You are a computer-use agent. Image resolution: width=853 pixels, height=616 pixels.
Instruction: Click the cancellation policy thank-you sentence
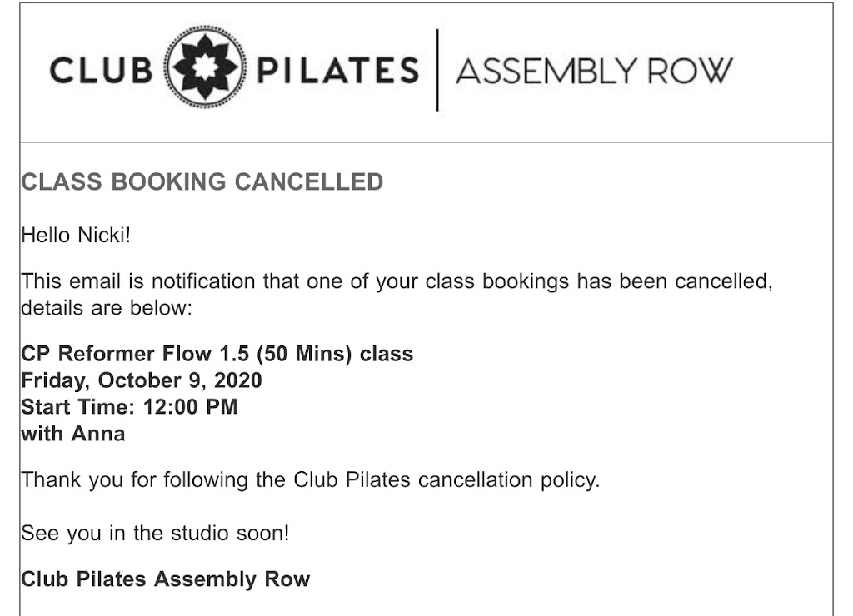click(x=310, y=480)
